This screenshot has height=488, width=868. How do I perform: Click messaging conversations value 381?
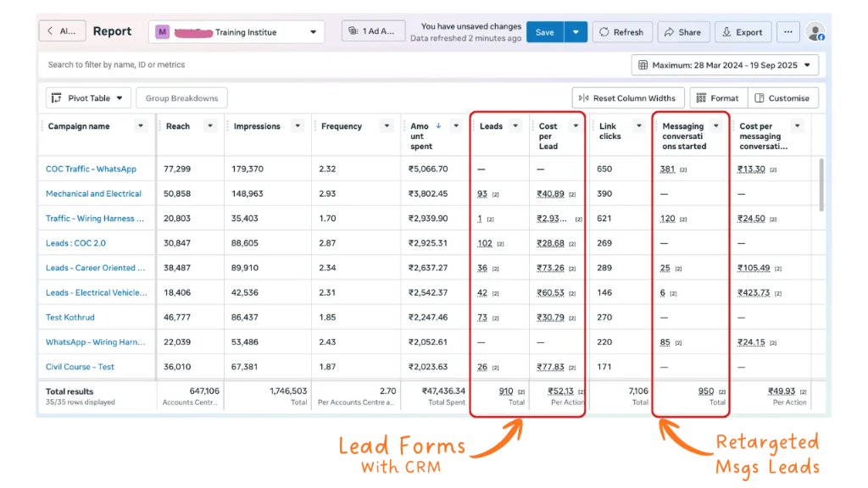click(x=667, y=169)
